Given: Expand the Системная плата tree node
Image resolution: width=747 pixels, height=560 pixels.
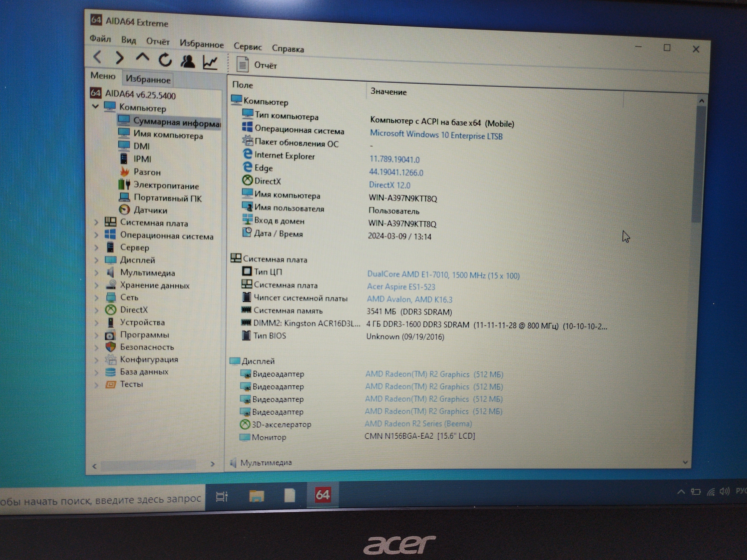Looking at the screenshot, I should coord(96,222).
